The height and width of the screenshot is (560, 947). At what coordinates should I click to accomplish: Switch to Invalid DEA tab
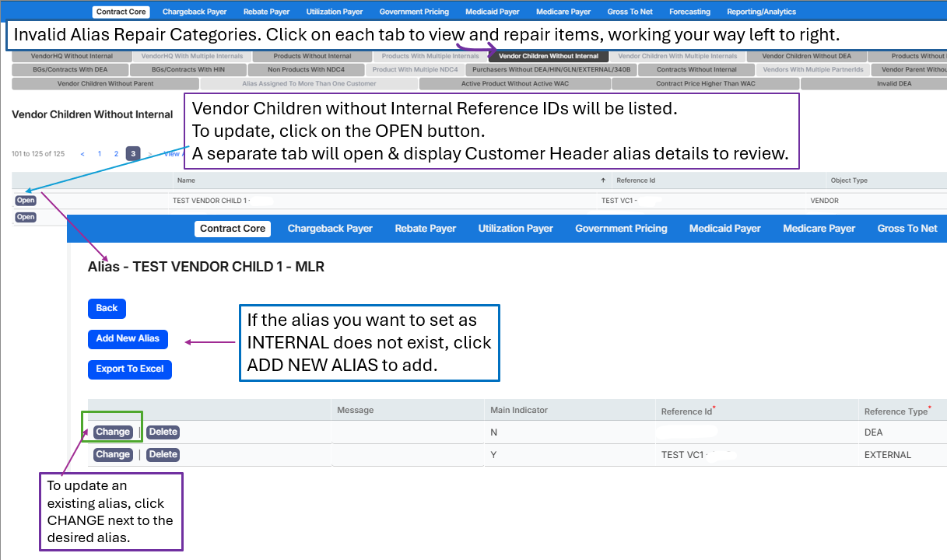click(894, 84)
